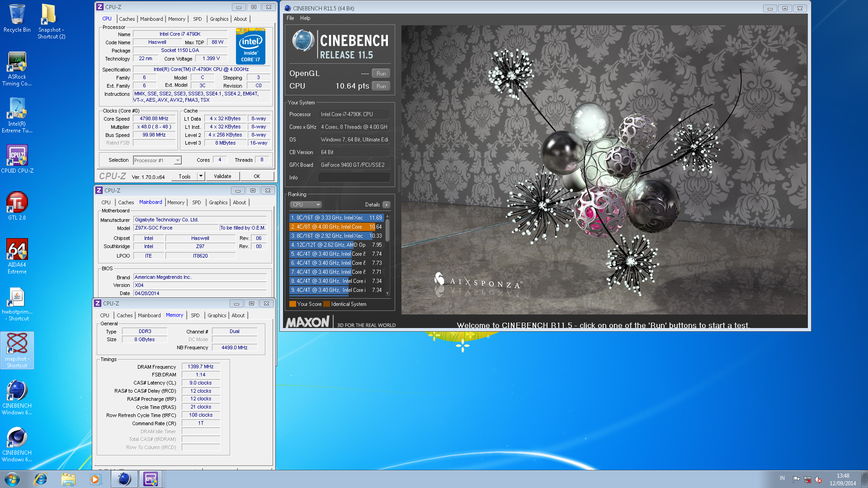
Task: Open Windows Media Player from the taskbar
Action: pyautogui.click(x=95, y=479)
